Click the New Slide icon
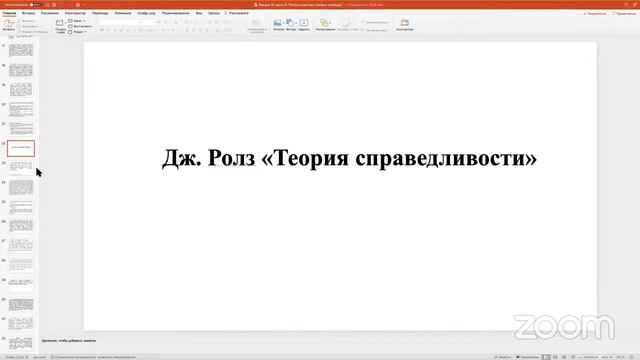Screen dimensions: 640x360 click(60, 23)
